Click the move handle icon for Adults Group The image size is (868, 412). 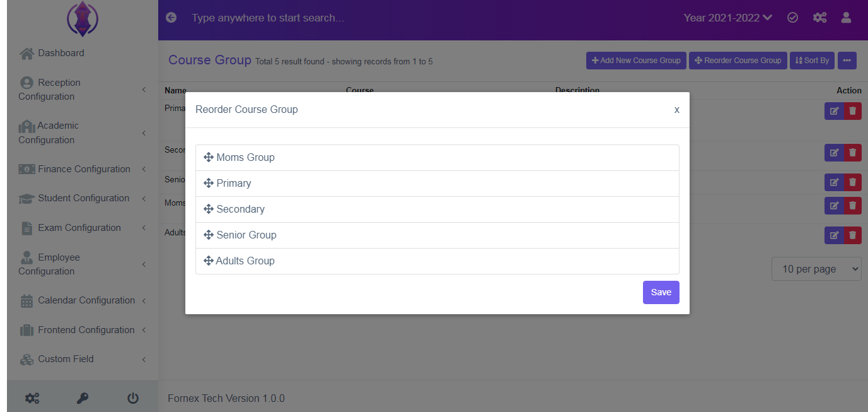coord(209,261)
